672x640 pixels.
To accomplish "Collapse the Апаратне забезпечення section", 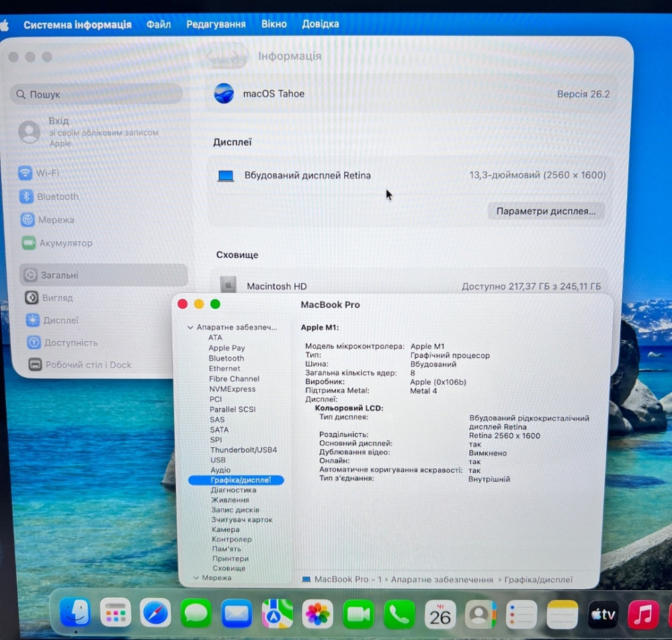I will pos(191,327).
